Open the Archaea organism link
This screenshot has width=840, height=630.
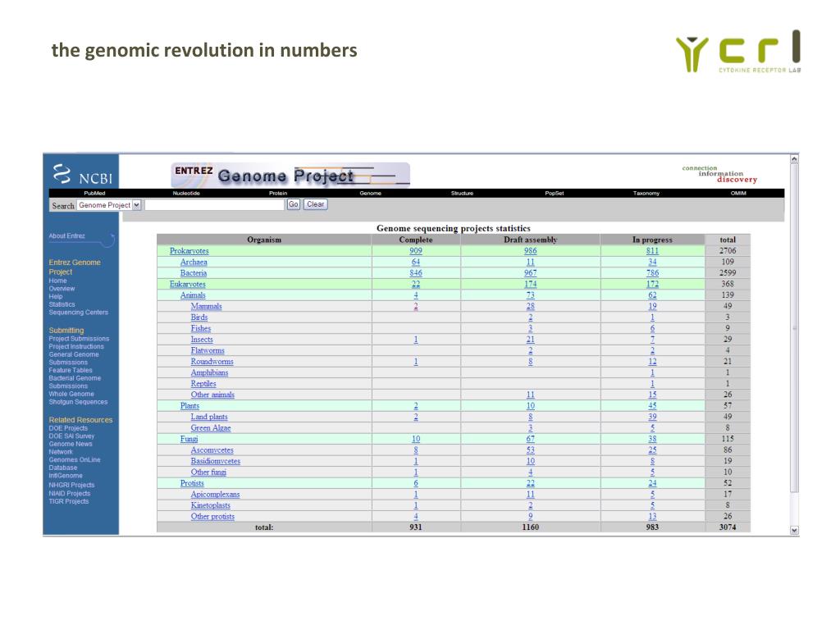pyautogui.click(x=194, y=262)
